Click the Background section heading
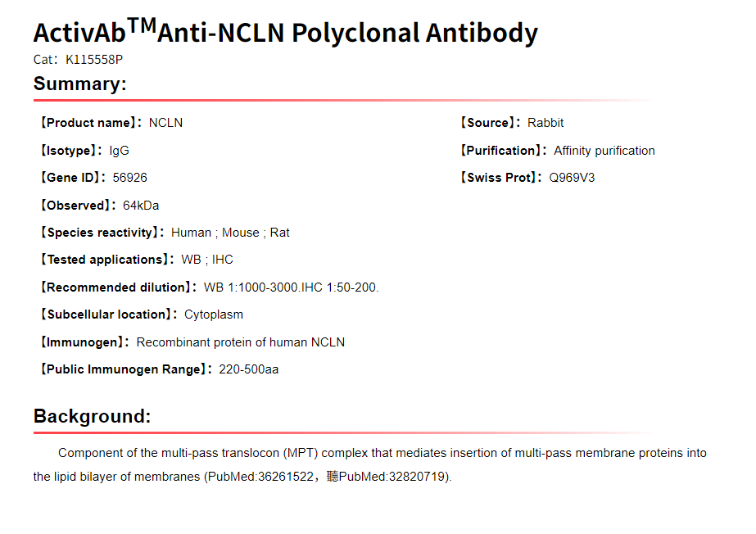 coord(92,416)
